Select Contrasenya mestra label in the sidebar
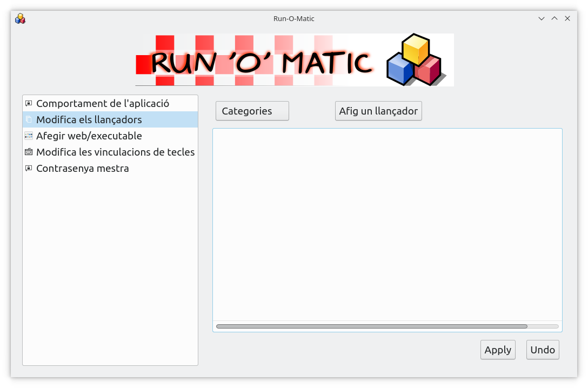 [82, 168]
